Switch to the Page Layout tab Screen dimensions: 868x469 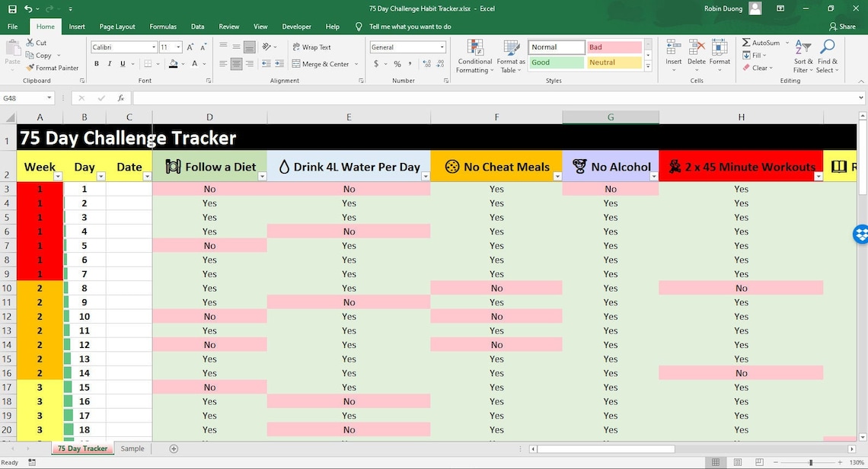click(117, 27)
